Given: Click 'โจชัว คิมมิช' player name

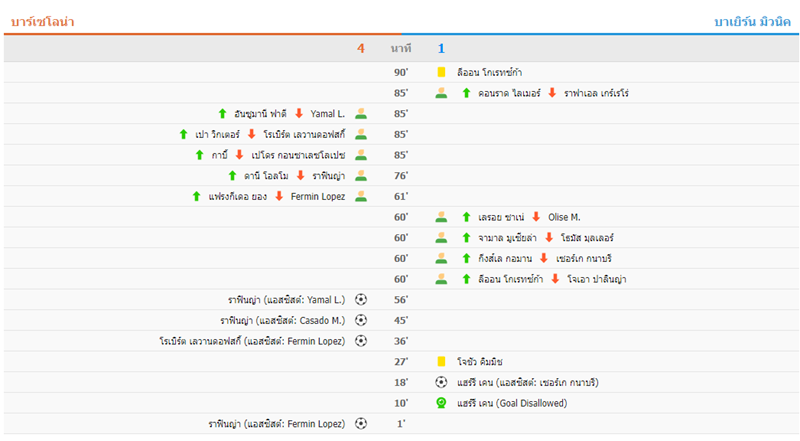Looking at the screenshot, I should tap(480, 362).
